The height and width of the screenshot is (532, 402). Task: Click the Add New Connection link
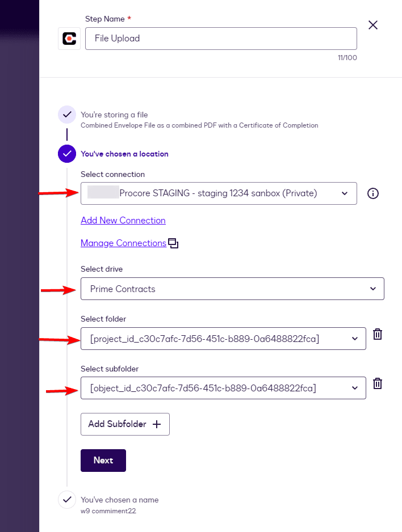point(123,220)
